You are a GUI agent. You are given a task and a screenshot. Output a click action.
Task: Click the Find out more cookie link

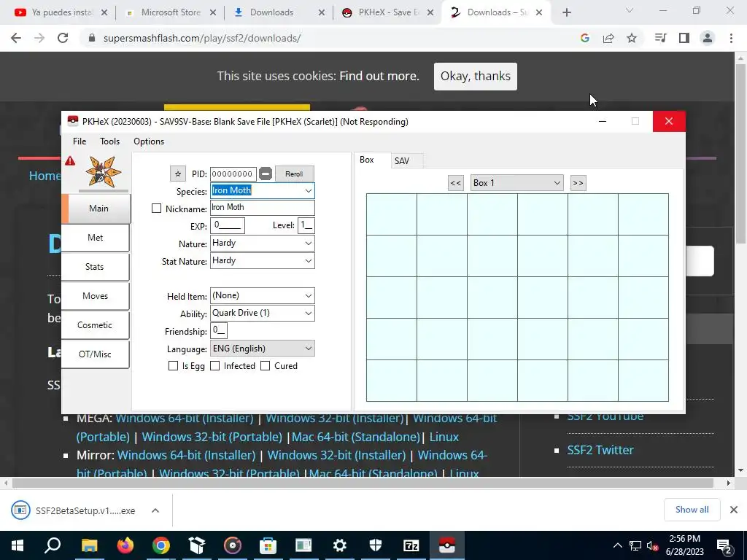tap(379, 76)
